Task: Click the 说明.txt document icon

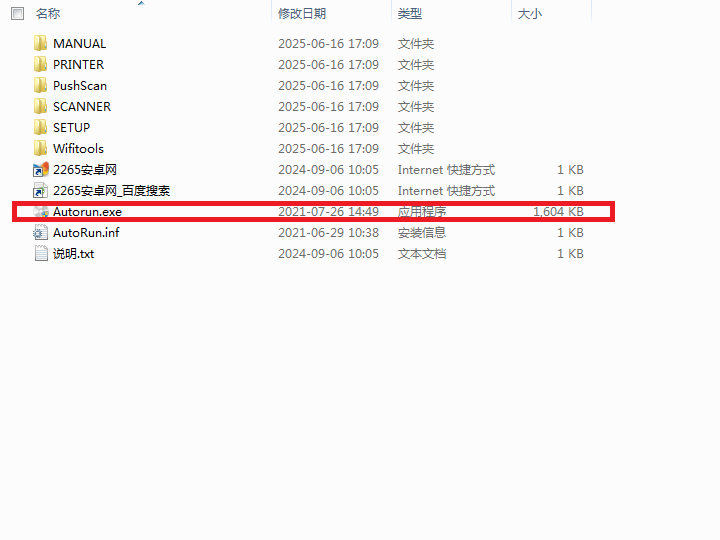Action: (41, 253)
